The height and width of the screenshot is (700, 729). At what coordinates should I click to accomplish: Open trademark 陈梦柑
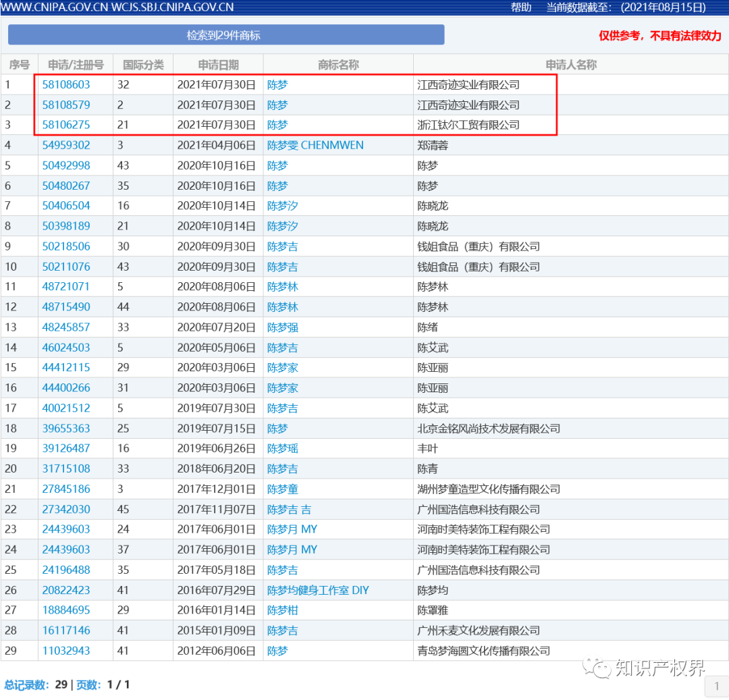tap(283, 610)
